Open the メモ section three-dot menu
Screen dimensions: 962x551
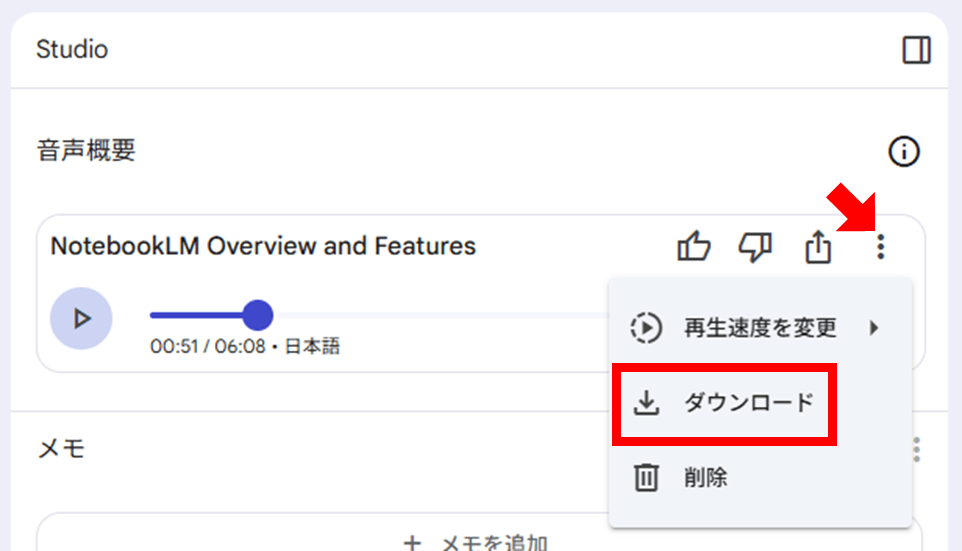917,450
